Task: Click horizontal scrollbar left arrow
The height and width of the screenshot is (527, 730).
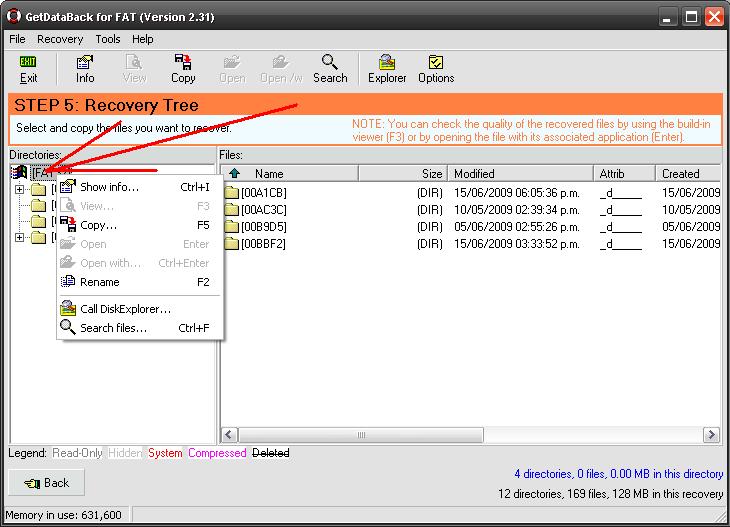Action: [x=229, y=435]
